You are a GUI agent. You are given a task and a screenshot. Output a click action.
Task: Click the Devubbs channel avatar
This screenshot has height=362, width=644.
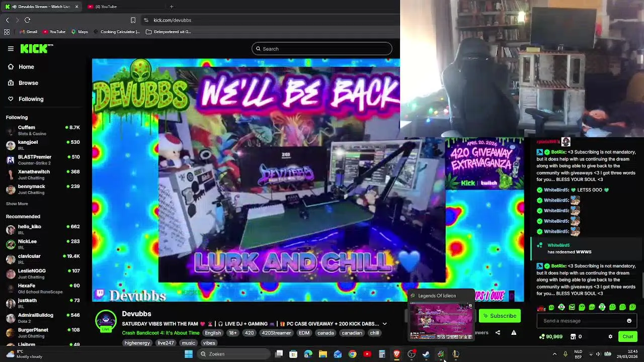click(106, 321)
